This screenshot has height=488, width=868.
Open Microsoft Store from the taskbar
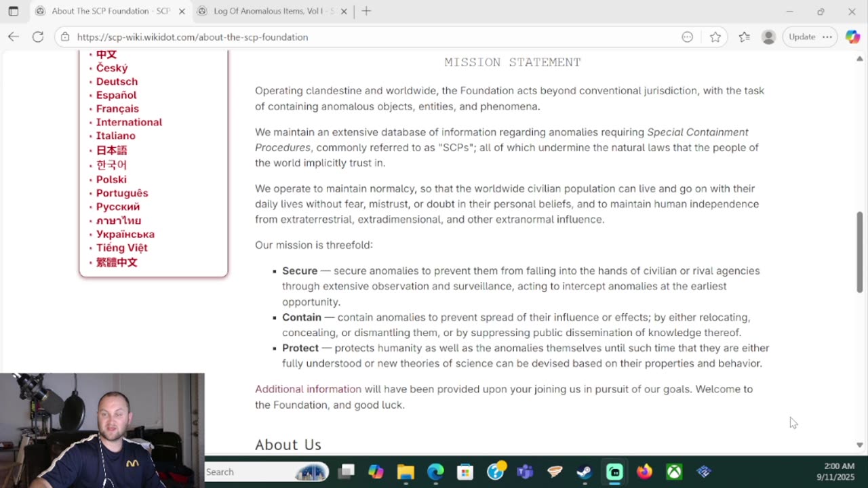click(x=465, y=472)
